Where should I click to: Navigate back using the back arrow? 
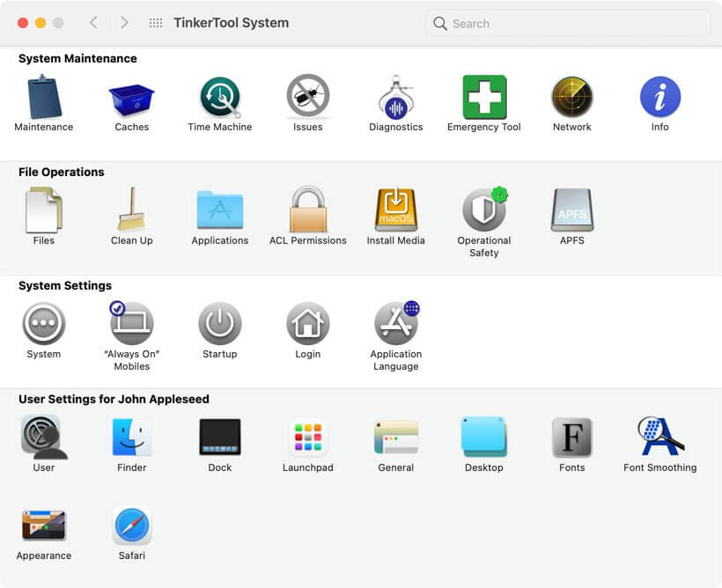point(93,23)
